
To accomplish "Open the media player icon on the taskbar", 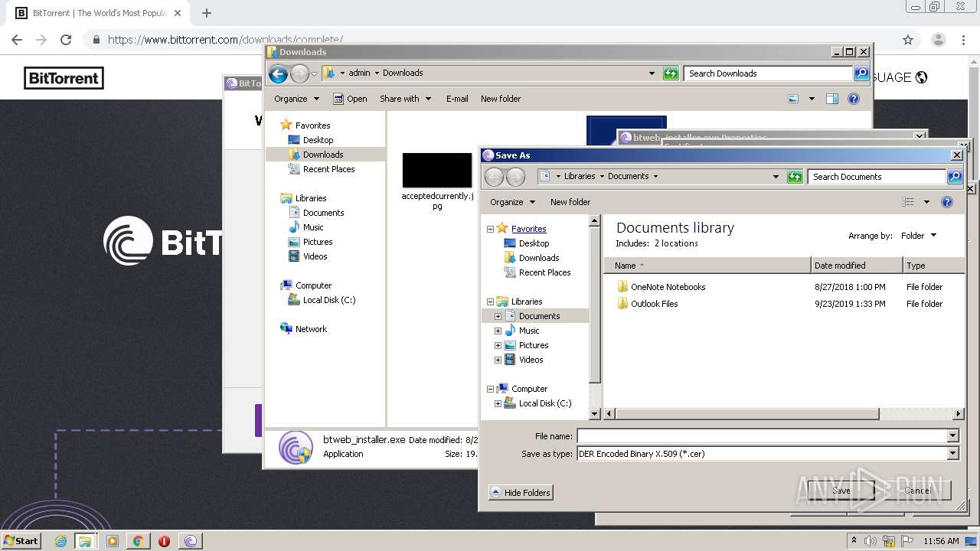I will [113, 541].
